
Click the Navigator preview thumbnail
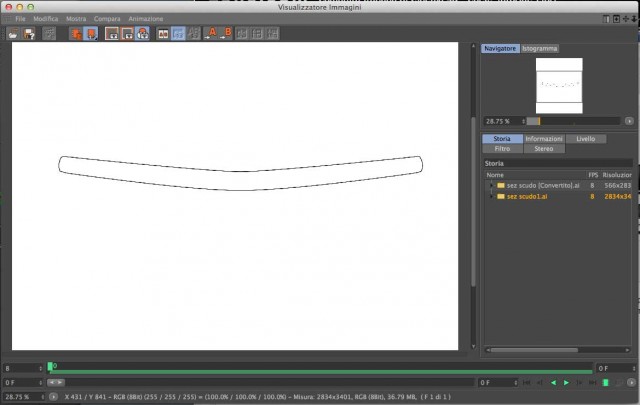coord(559,86)
